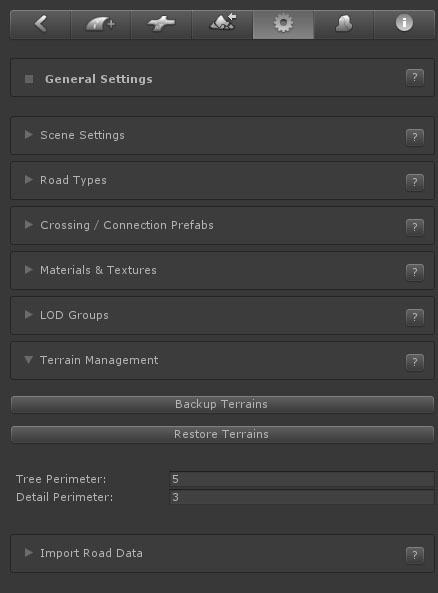This screenshot has height=593, width=438.
Task: Click the terrain restore mountain icon
Action: 222,24
